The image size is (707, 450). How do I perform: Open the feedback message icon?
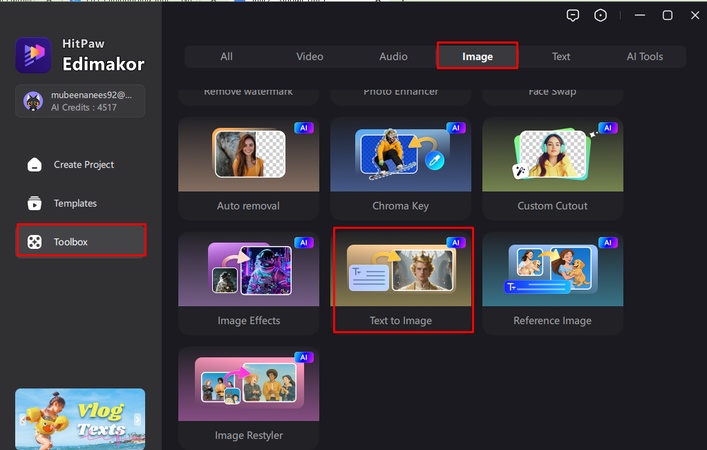[x=573, y=15]
